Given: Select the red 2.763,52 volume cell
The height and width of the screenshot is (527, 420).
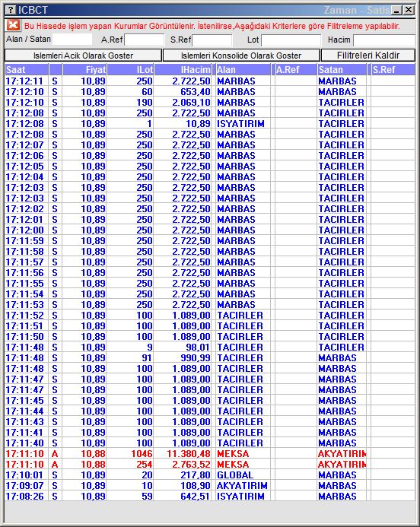Looking at the screenshot, I should click(x=183, y=465).
